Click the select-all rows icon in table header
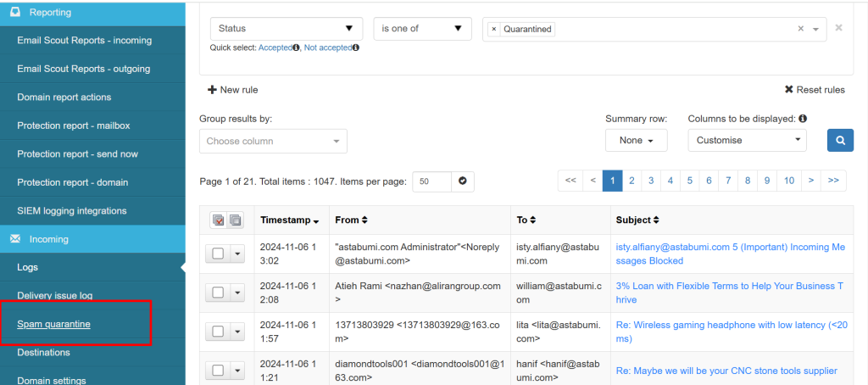The width and height of the screenshot is (868, 385). pyautogui.click(x=218, y=220)
